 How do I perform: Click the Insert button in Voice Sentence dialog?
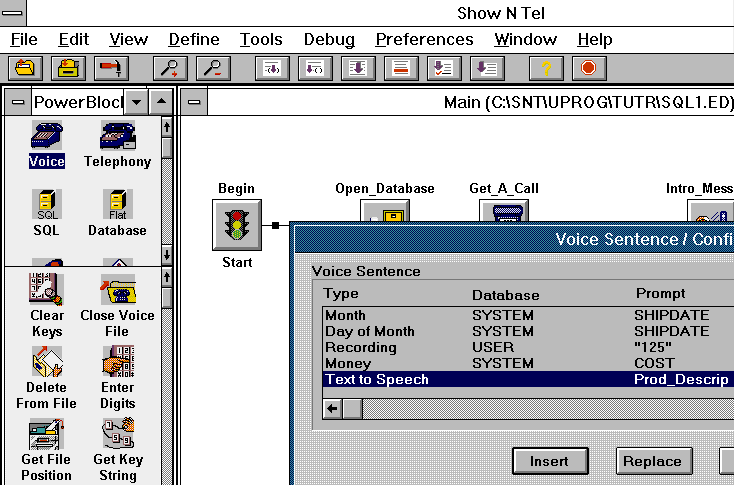(x=550, y=461)
